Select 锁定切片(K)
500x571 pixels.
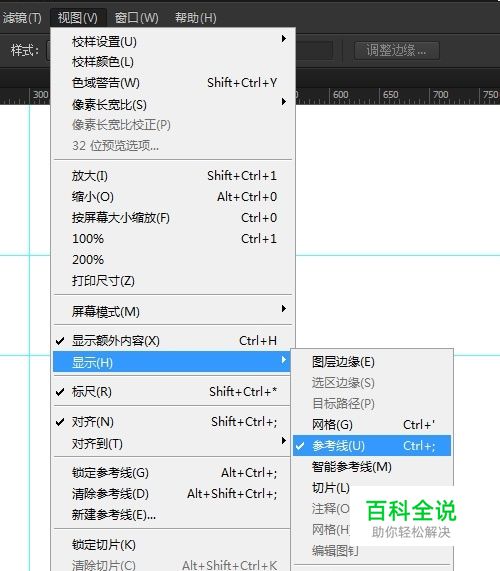[172, 544]
